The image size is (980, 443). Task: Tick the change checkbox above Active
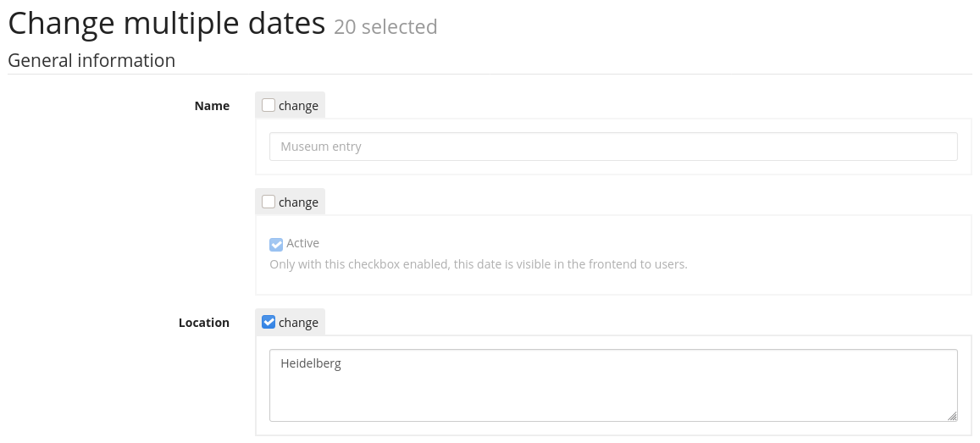click(269, 202)
